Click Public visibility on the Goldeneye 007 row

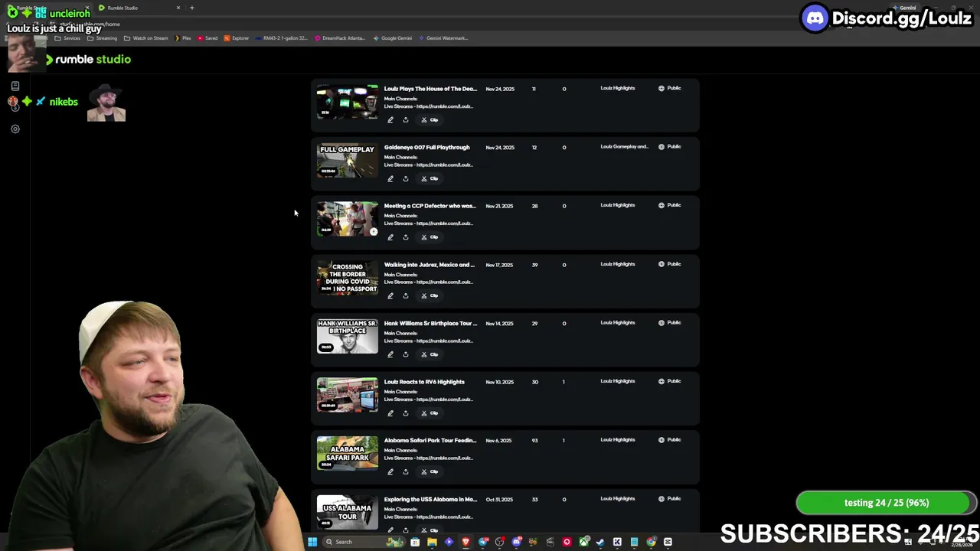[669, 147]
